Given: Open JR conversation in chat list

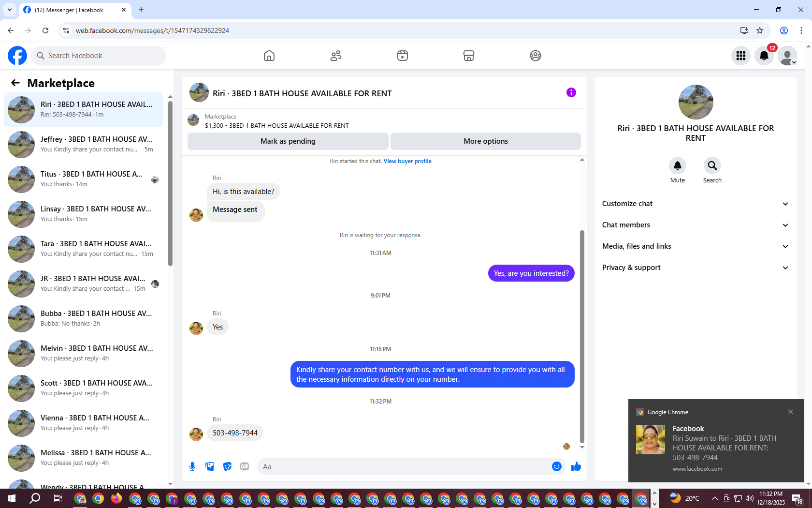Looking at the screenshot, I should coord(83,284).
